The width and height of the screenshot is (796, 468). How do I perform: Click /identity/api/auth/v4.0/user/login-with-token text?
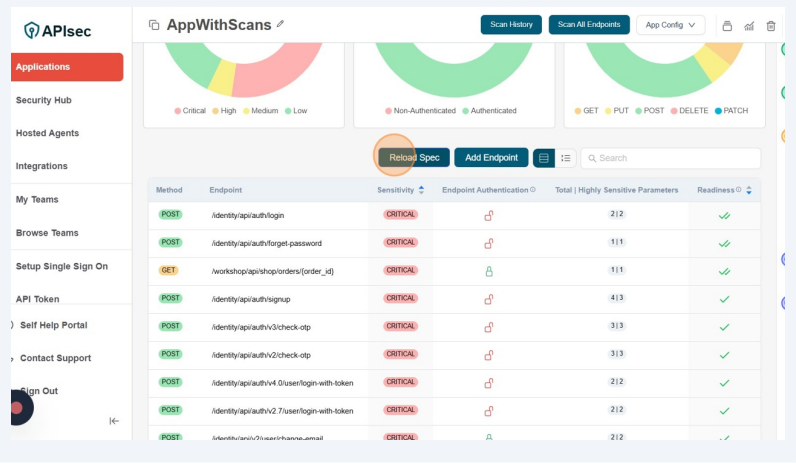click(282, 383)
